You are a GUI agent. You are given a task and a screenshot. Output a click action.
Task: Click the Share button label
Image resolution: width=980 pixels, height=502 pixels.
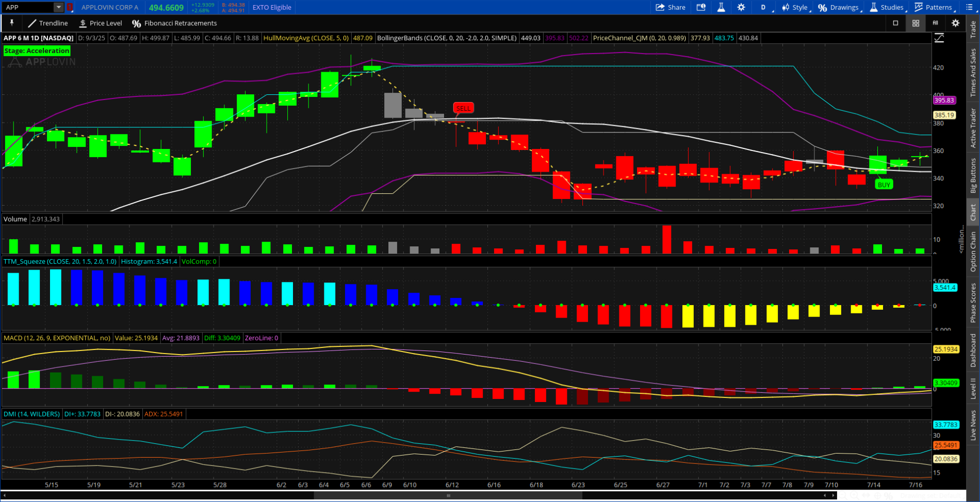pos(676,7)
